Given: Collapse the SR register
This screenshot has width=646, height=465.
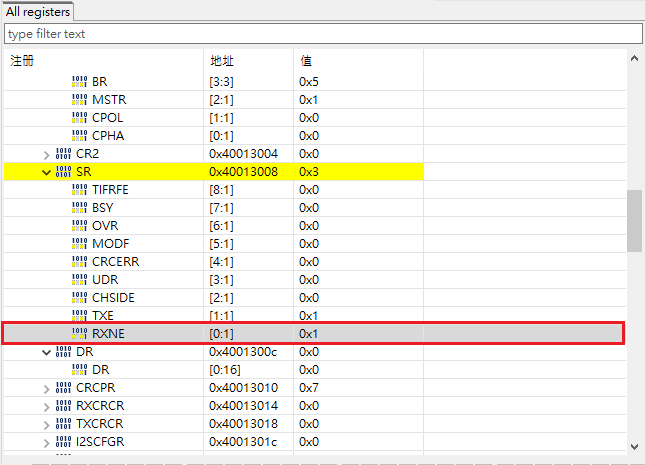Looking at the screenshot, I should click(47, 172).
